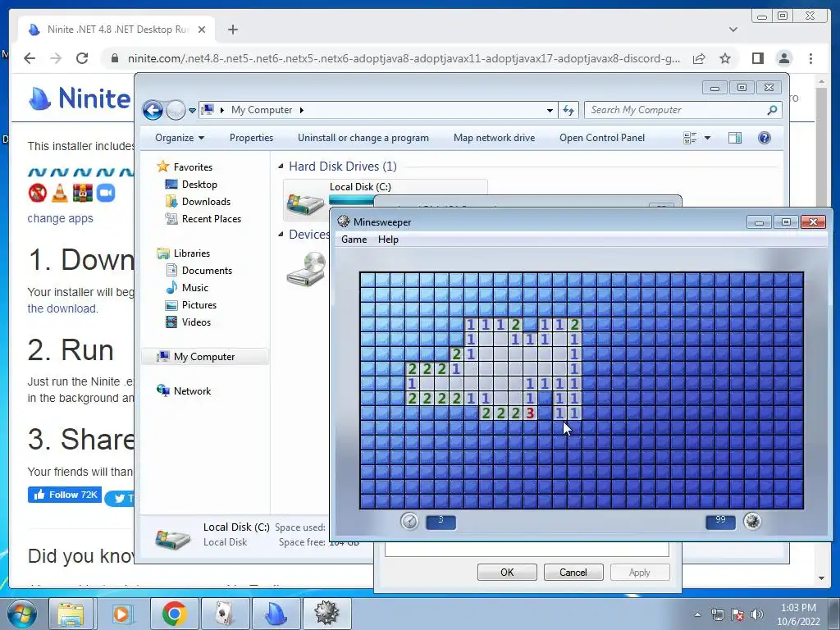Viewport: 840px width, 630px height.
Task: Open the recent pages dropdown in Explorer
Action: [192, 111]
